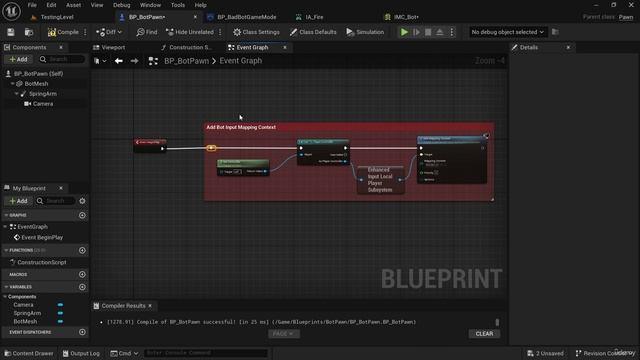Open the Content Drawer
Screen dimensions: 640x360
point(29,353)
